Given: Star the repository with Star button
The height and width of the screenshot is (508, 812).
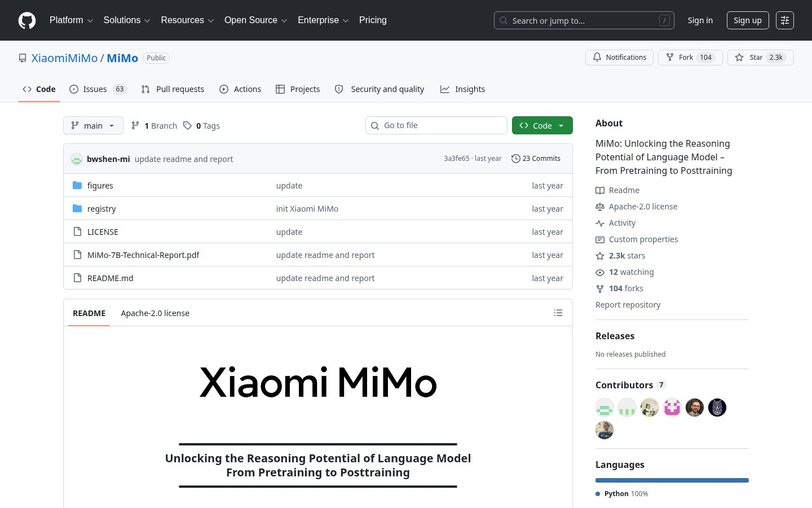Looking at the screenshot, I should point(761,58).
